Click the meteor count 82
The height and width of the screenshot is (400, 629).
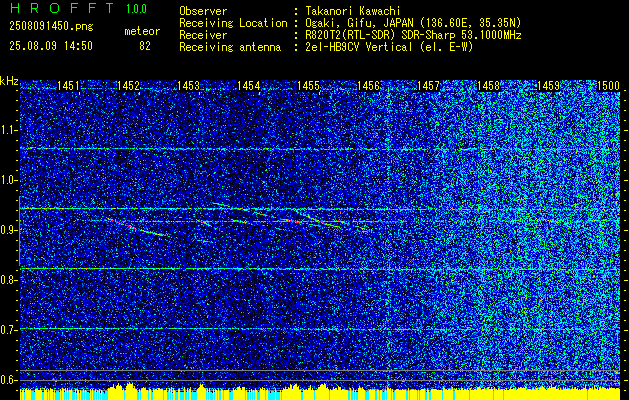pos(145,46)
